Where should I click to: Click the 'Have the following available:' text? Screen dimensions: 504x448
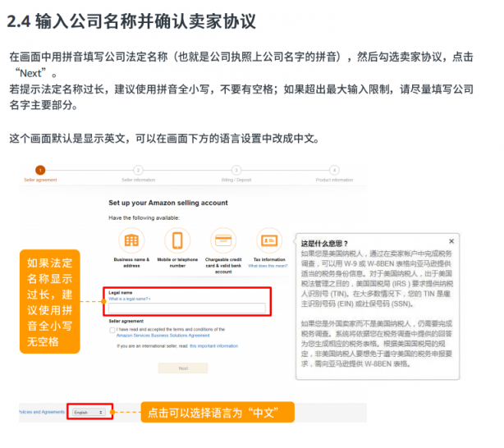(x=144, y=218)
